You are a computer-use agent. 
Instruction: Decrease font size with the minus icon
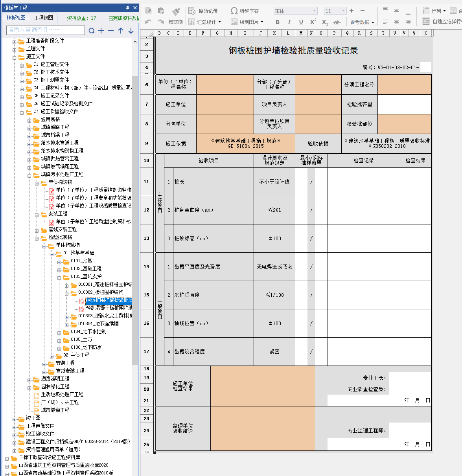(x=363, y=11)
